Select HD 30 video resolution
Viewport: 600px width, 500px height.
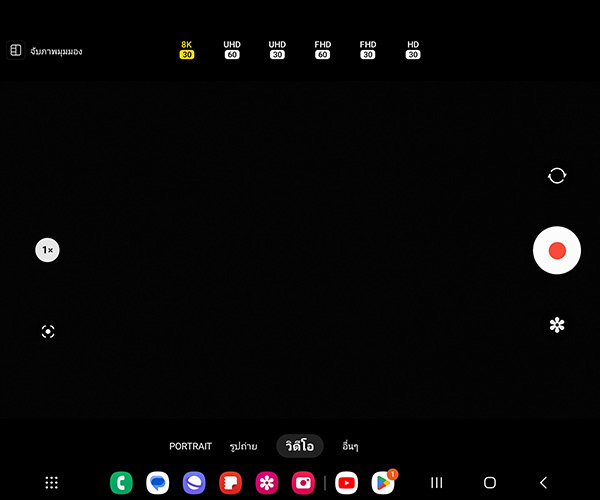(413, 50)
